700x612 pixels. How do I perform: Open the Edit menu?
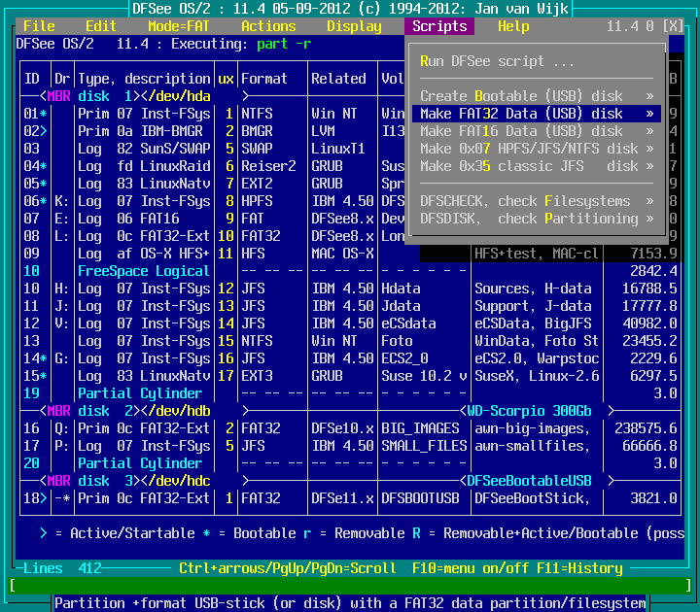[x=101, y=26]
